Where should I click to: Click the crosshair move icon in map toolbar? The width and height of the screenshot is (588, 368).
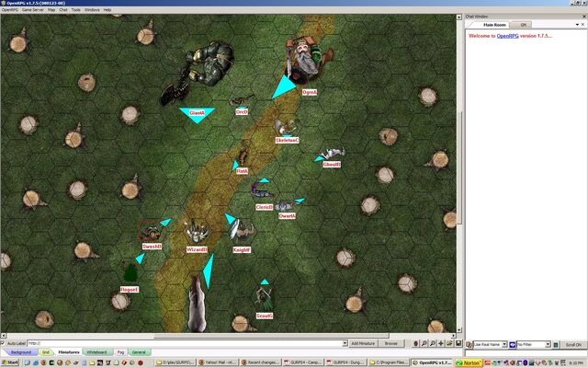441,343
